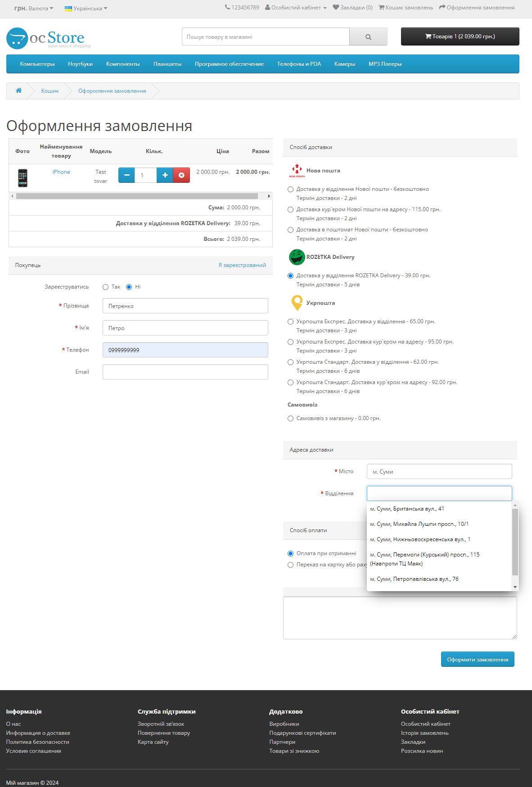532x787 pixels.
Task: Click the iPhone quantity field
Action: coord(146,175)
